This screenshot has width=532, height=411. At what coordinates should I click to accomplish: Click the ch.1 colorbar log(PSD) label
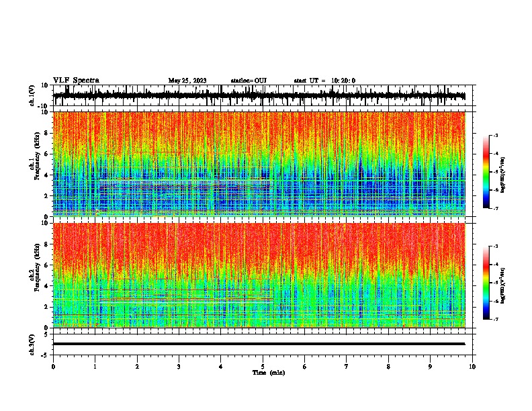pos(502,175)
